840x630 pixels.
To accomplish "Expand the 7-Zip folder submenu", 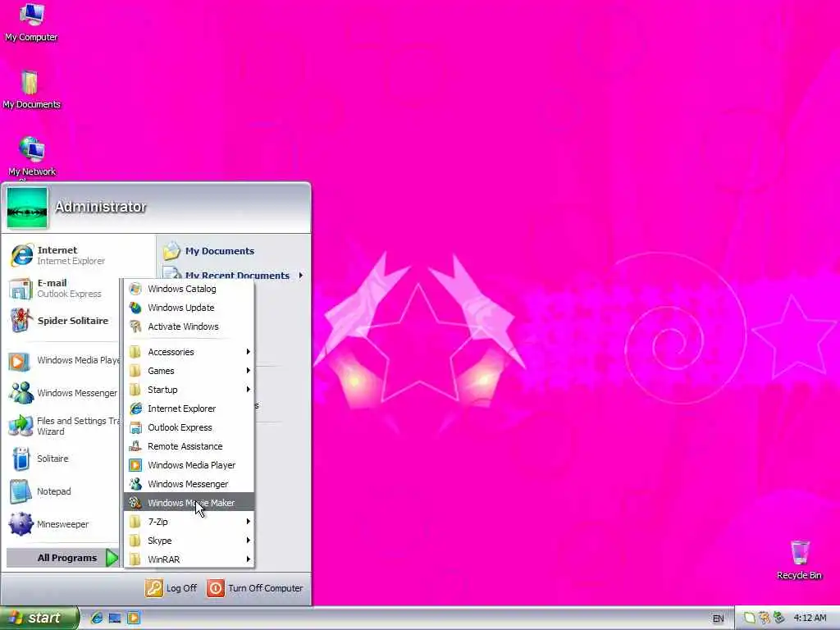I will [x=189, y=521].
